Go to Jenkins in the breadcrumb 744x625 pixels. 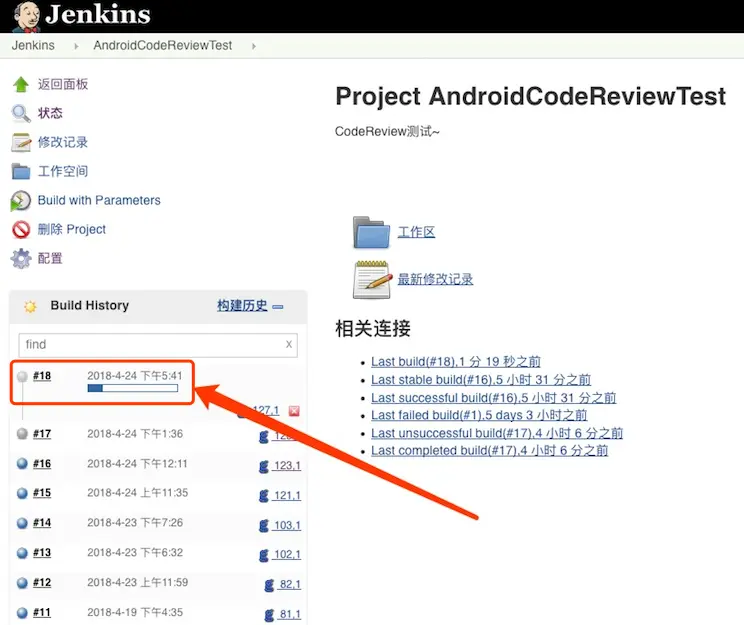pos(33,46)
